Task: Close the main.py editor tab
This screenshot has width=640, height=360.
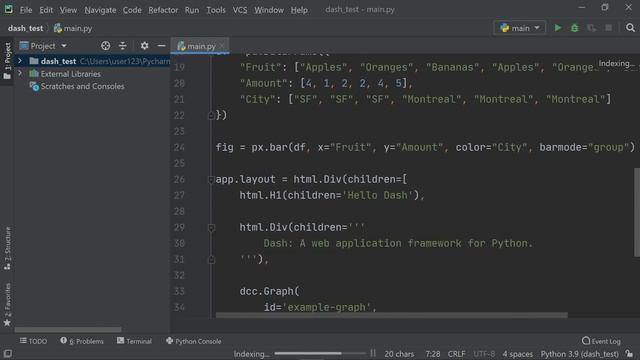Action: (x=222, y=46)
